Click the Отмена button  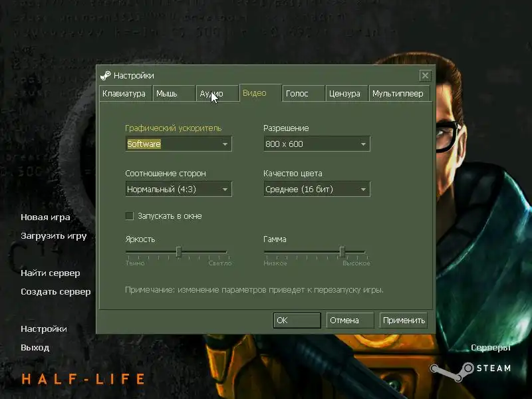(350, 321)
